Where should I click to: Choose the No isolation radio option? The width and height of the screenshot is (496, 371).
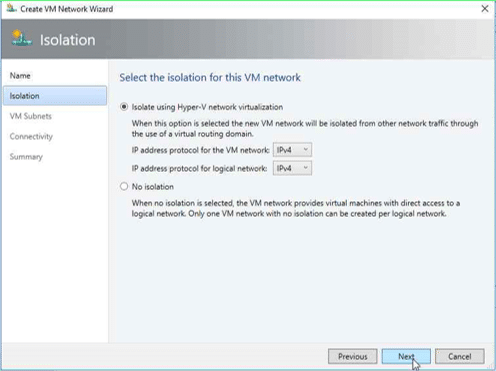[x=124, y=186]
